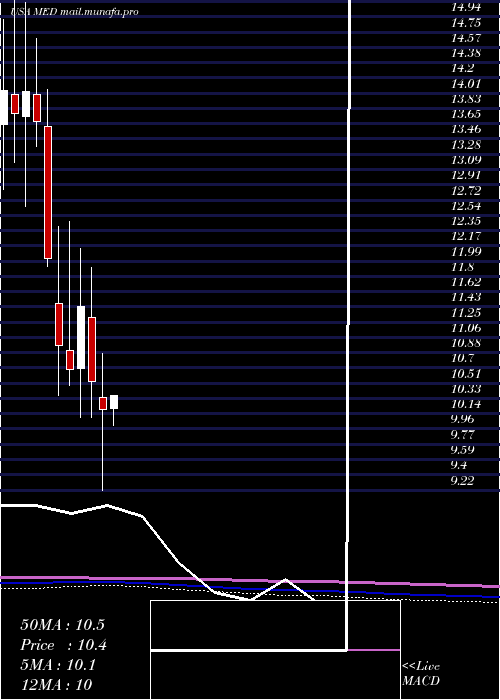Click the 12.72 price axis label
Image resolution: width=500 pixels, height=700 pixels.
[x=466, y=191]
